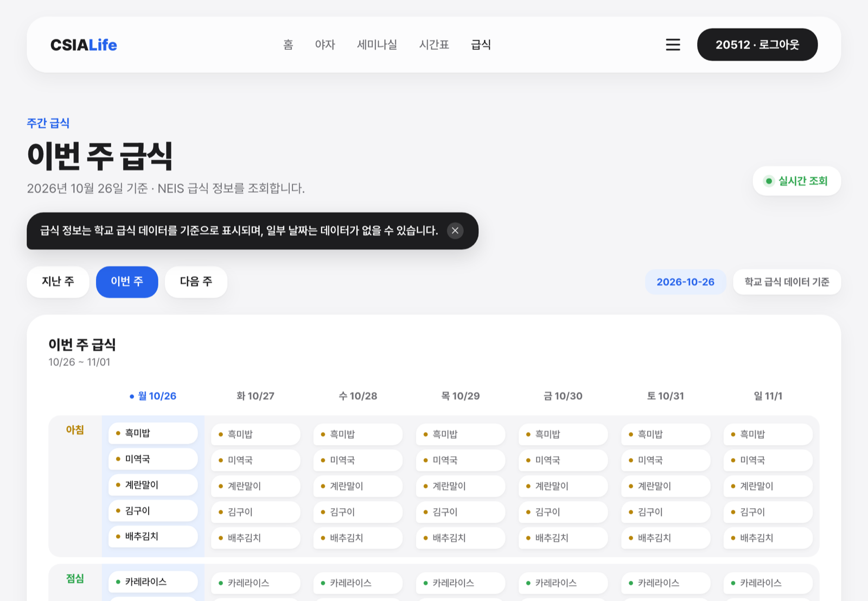Switch to 다음 주 tab
The image size is (868, 601).
pos(196,282)
